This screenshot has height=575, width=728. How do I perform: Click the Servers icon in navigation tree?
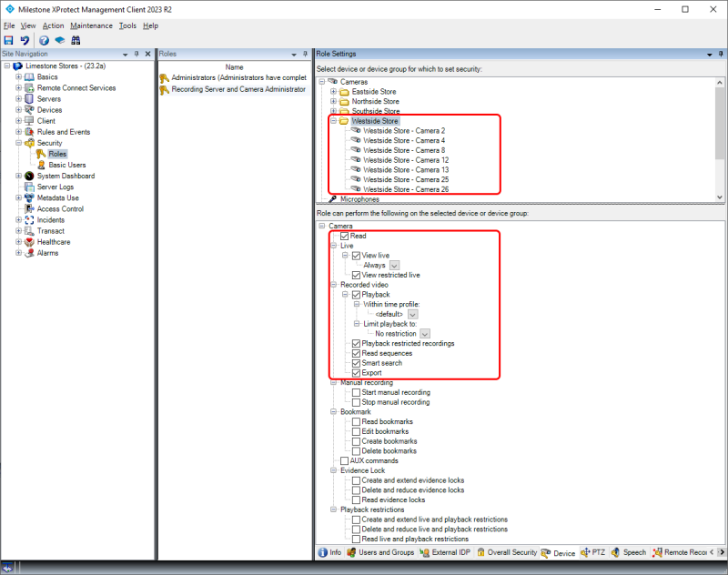click(29, 99)
